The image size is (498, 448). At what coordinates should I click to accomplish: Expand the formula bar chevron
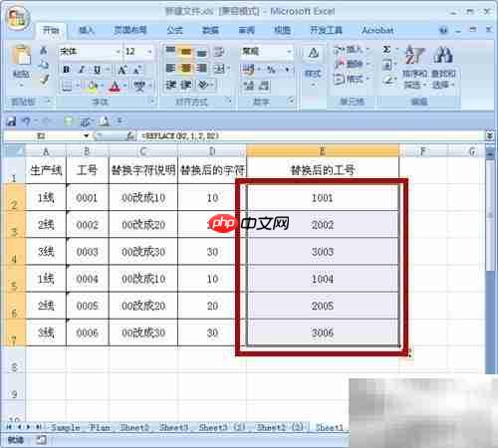pos(490,135)
